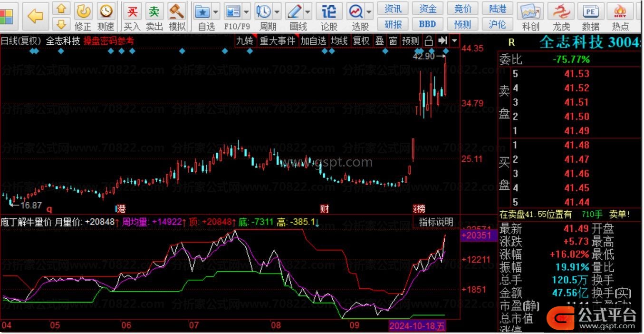Expand the 自选 dropdown arrow
Viewport: 644px width, 334px height.
coord(216,11)
